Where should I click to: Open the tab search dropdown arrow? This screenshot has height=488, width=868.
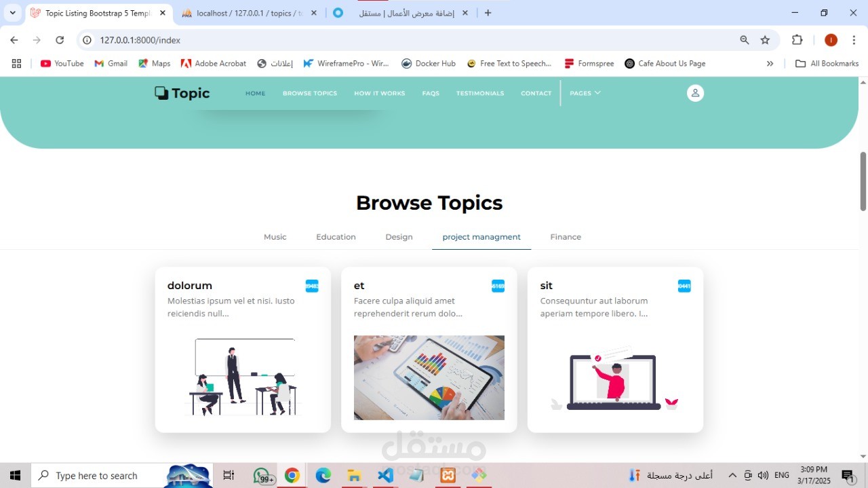(12, 13)
